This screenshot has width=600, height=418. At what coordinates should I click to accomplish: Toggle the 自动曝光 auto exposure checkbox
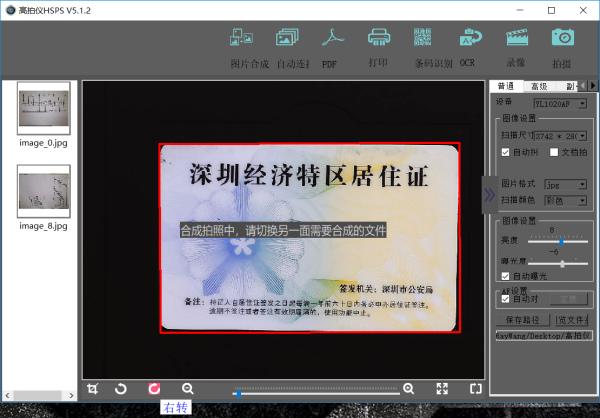(505, 276)
